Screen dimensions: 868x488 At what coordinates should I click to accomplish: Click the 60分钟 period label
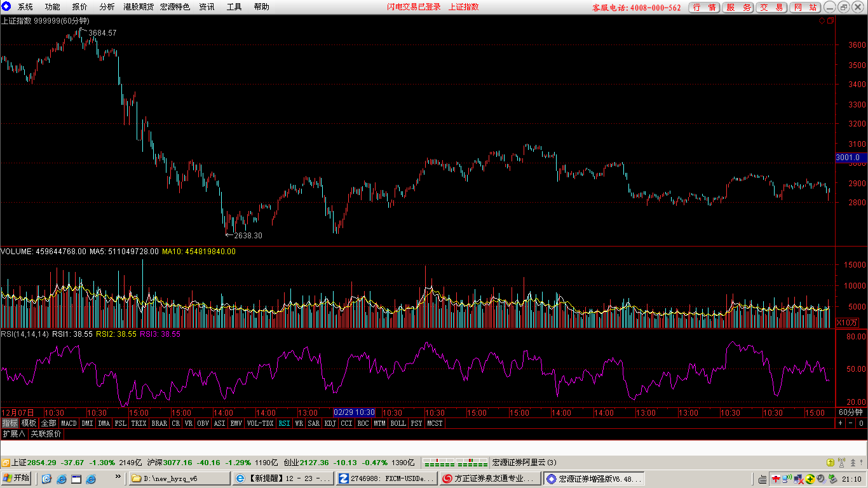pos(850,413)
